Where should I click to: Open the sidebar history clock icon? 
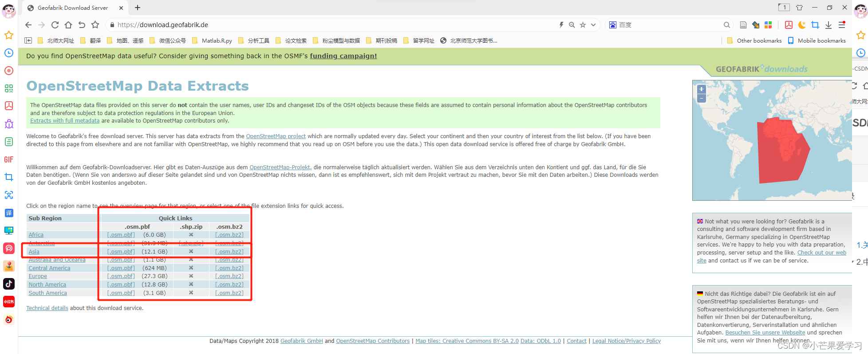[9, 53]
